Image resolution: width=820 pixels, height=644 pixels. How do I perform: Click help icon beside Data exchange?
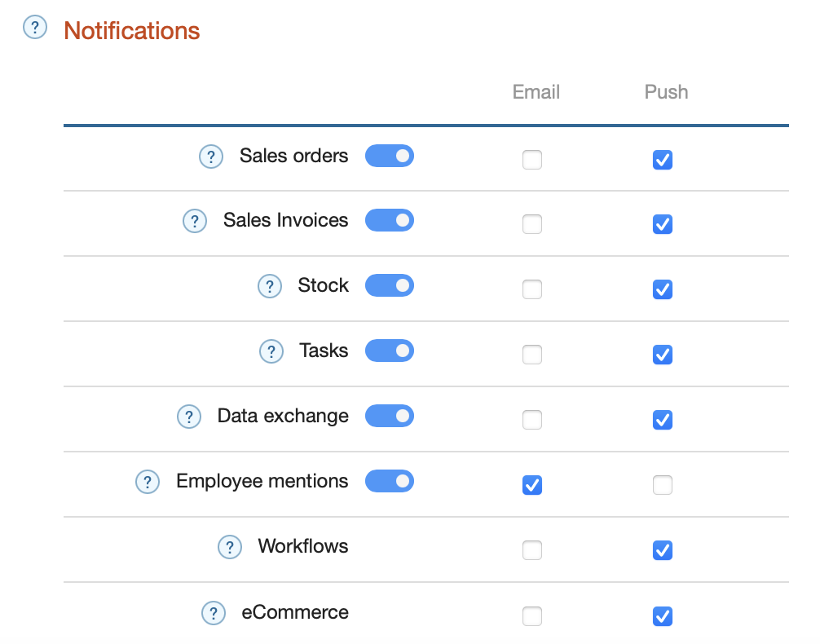pyautogui.click(x=189, y=417)
